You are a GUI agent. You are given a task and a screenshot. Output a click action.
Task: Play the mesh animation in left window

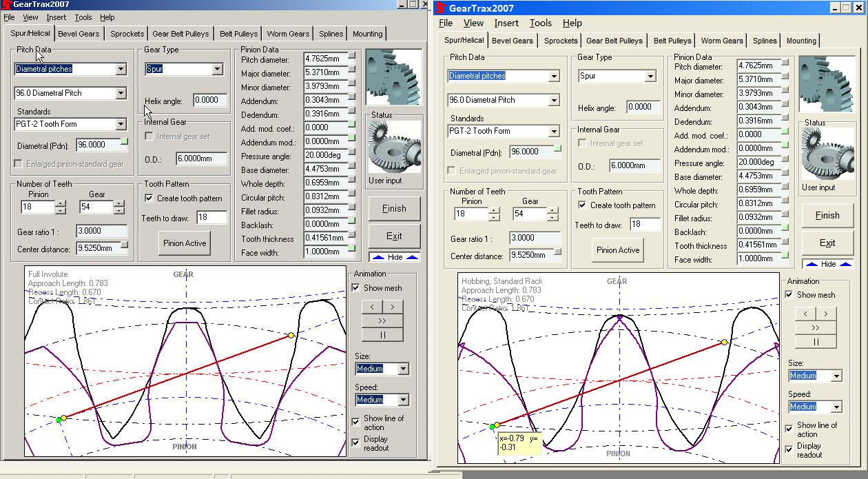[x=382, y=320]
